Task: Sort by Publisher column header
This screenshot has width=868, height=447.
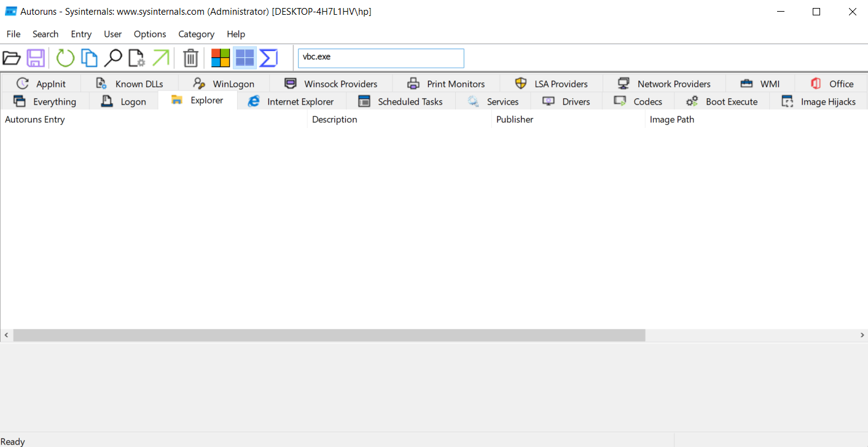Action: pyautogui.click(x=568, y=119)
